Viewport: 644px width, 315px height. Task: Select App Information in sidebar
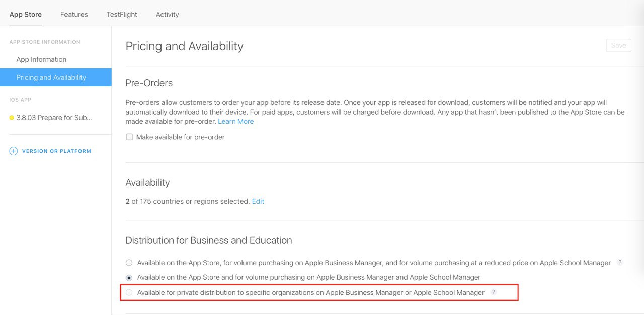41,59
